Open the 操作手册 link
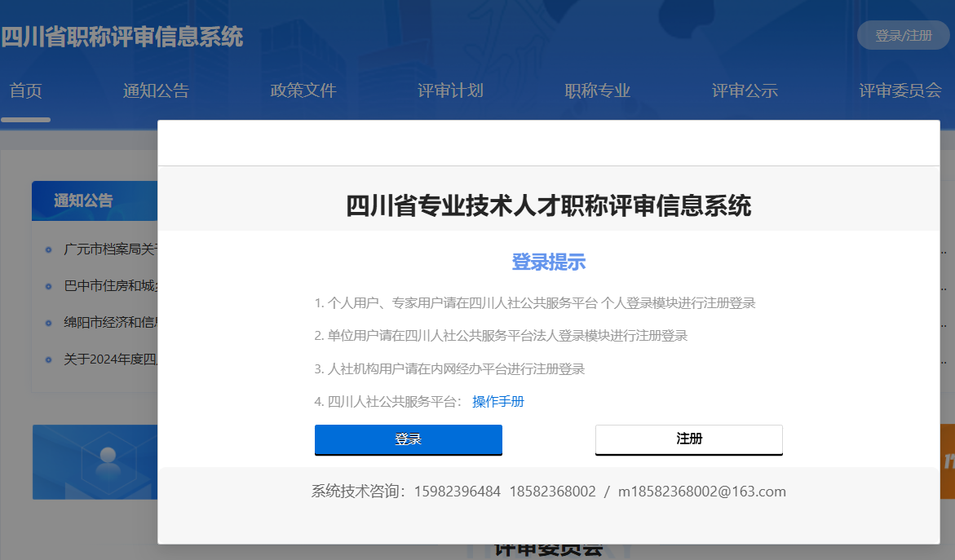 pos(498,402)
